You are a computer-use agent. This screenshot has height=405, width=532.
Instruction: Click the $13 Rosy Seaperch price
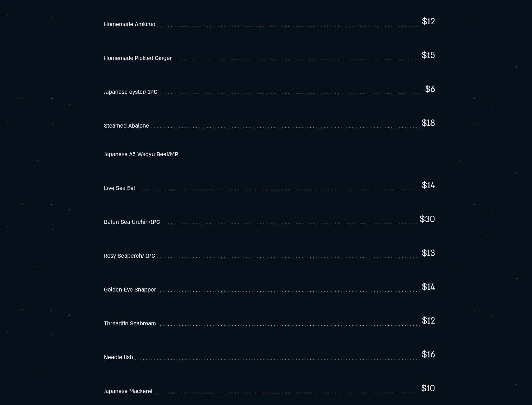pos(428,253)
